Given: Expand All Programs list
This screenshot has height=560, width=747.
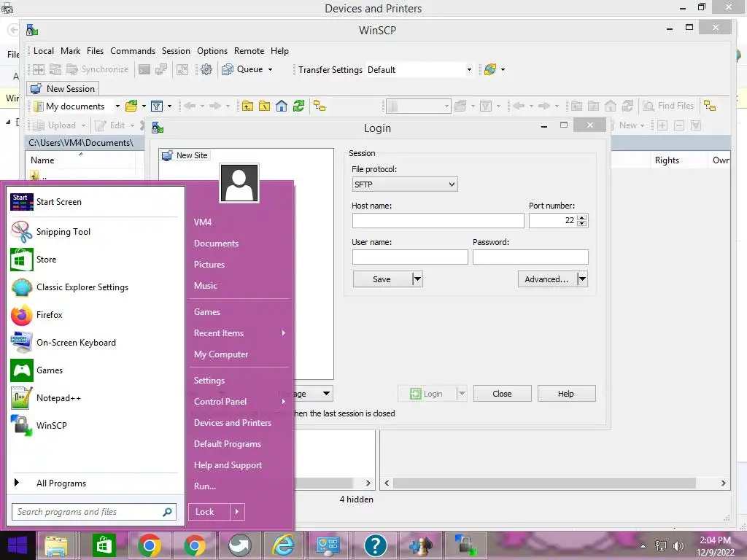Looking at the screenshot, I should coord(94,483).
